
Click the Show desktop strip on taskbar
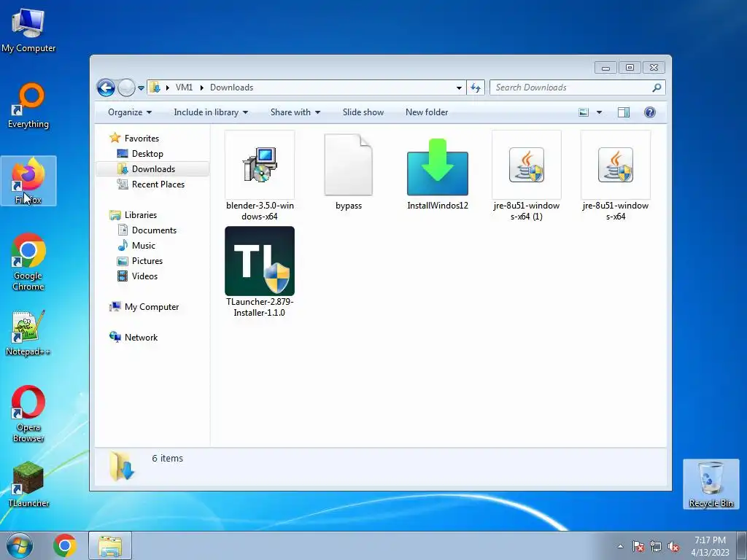click(742, 545)
